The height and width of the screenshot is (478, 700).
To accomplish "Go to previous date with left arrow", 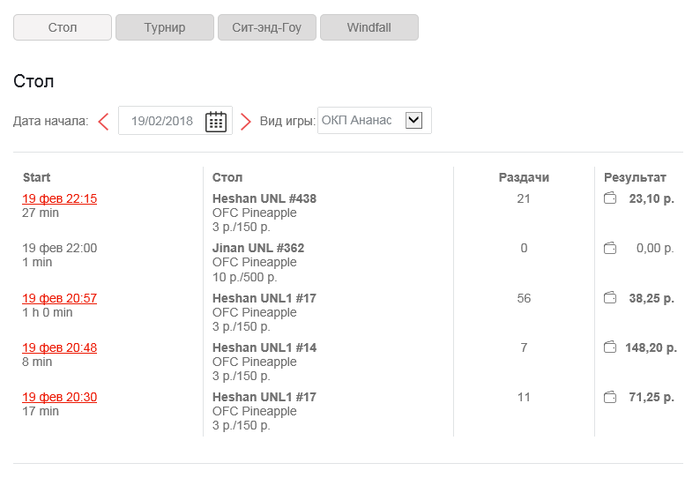I will click(103, 121).
